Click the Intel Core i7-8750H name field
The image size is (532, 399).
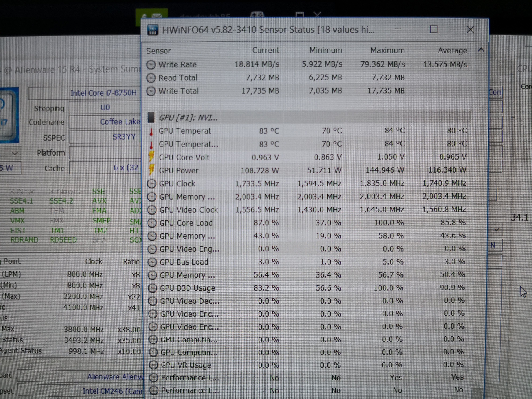tap(84, 93)
